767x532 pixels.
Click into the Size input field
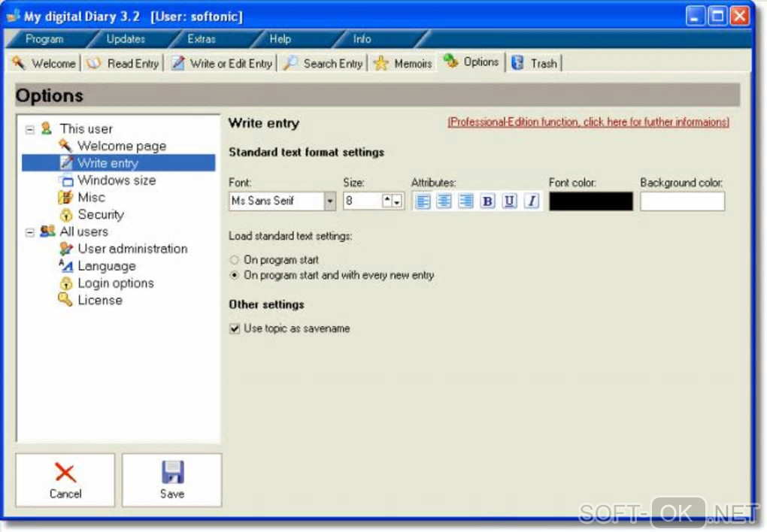(x=362, y=201)
